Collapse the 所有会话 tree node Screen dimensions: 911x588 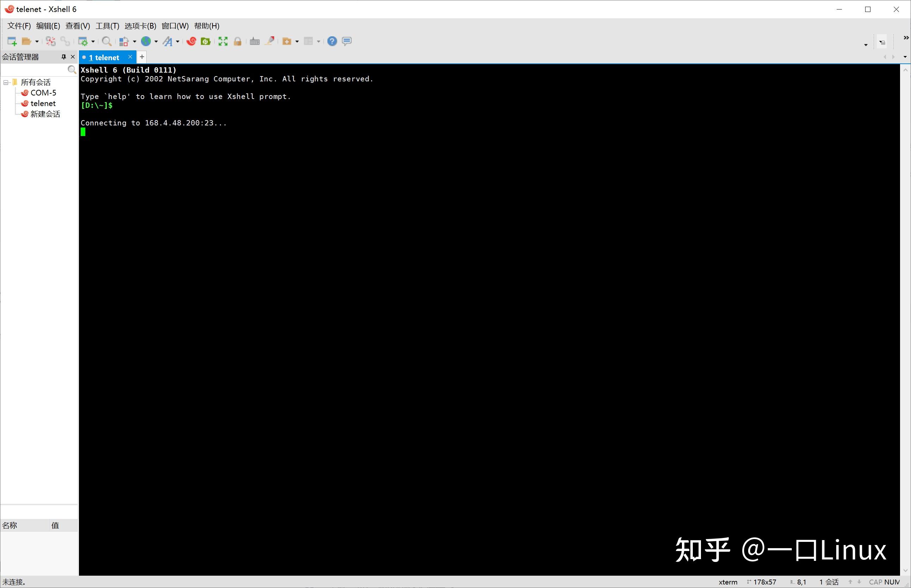[x=5, y=82]
